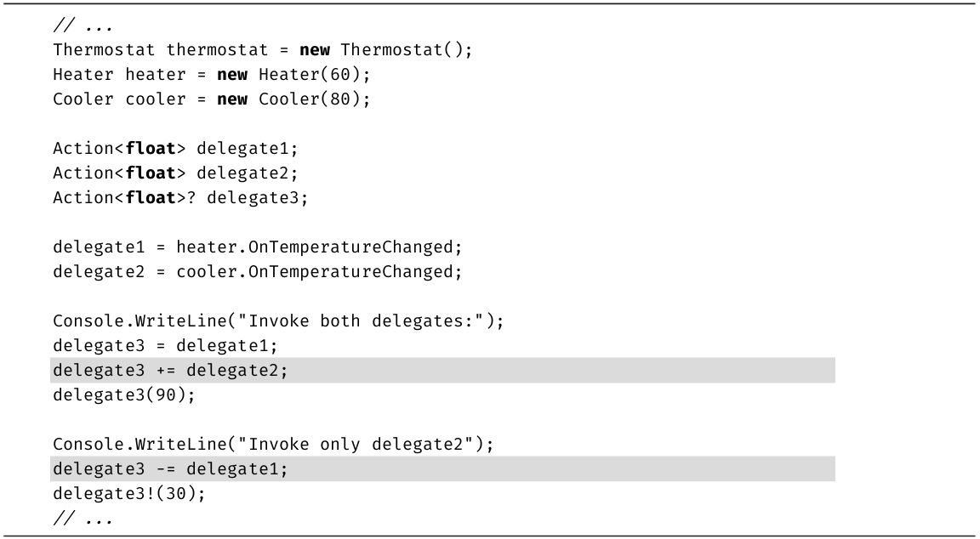Click the highlighted line "delegate3 += delegate2;"
The image size is (980, 539).
tap(170, 371)
